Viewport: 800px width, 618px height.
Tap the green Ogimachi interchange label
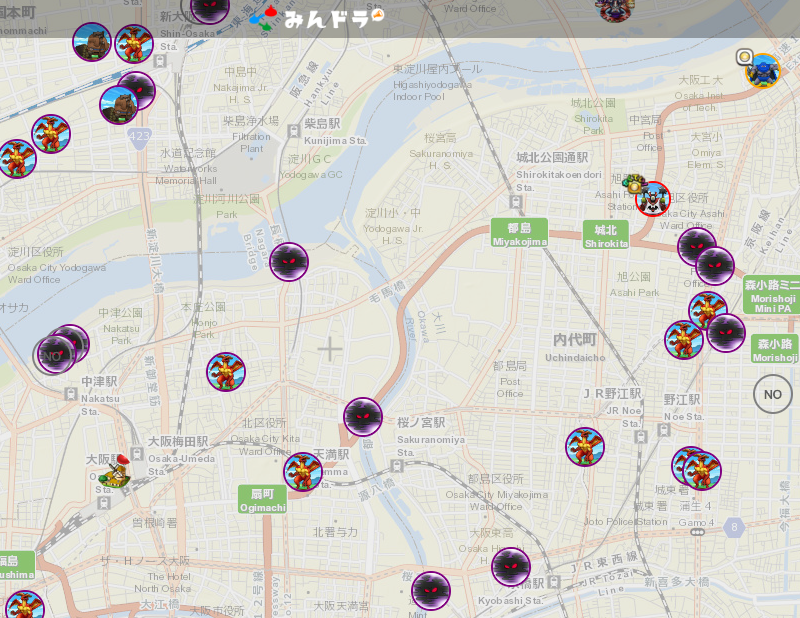(x=263, y=500)
